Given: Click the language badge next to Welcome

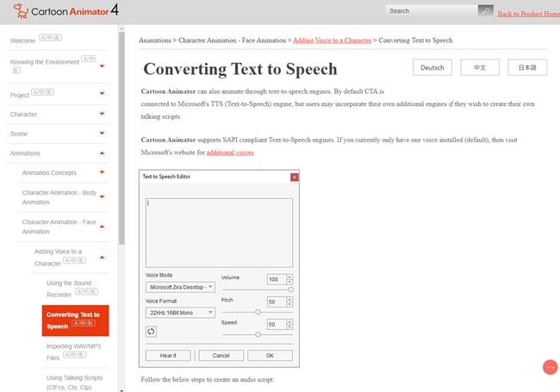Looking at the screenshot, I should (50, 38).
